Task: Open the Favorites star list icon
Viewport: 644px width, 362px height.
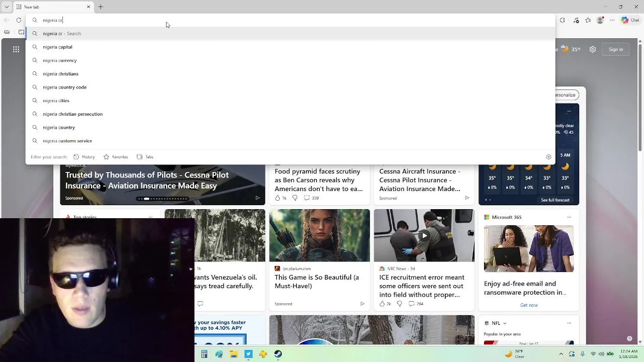Action: pyautogui.click(x=588, y=20)
